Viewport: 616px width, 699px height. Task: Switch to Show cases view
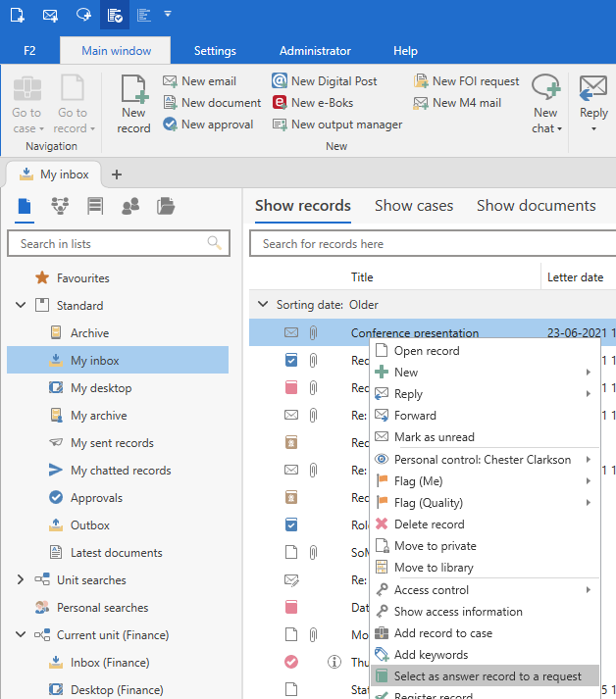413,206
